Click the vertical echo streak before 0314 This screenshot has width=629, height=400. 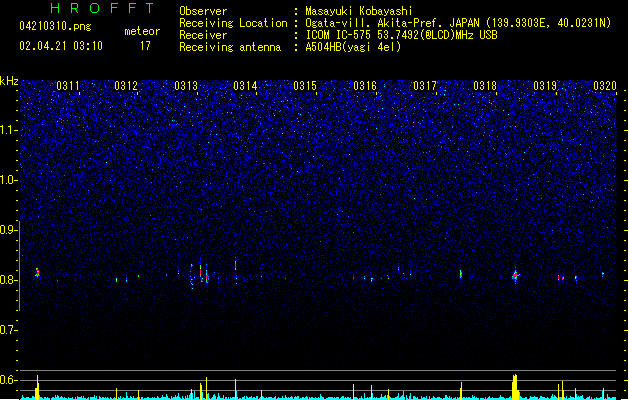tap(235, 266)
